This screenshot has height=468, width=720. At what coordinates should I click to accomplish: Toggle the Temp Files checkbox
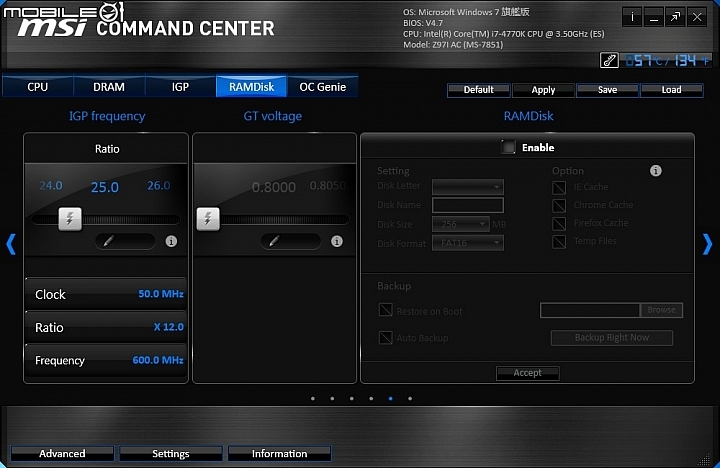coord(559,241)
